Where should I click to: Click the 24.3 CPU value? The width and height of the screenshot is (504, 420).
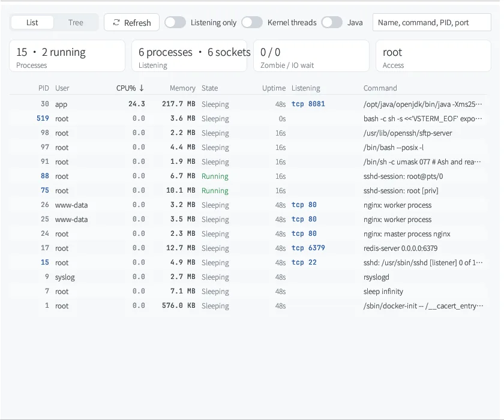click(x=137, y=104)
